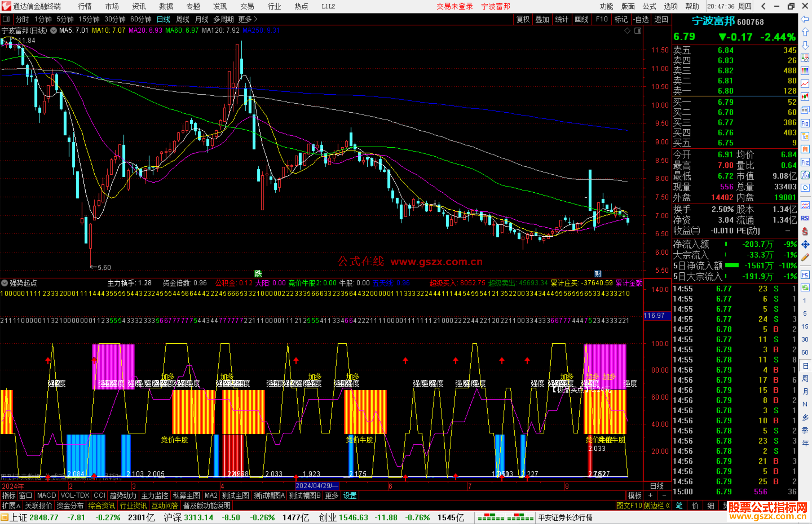Open the RSI indicator icon
This screenshot has height=524, width=812.
(x=805, y=218)
